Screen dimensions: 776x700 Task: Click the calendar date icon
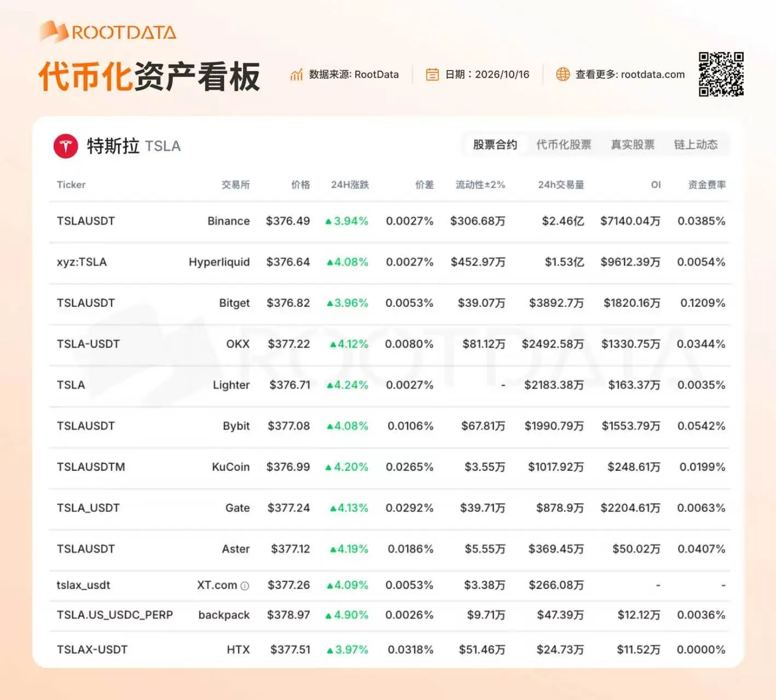point(432,74)
